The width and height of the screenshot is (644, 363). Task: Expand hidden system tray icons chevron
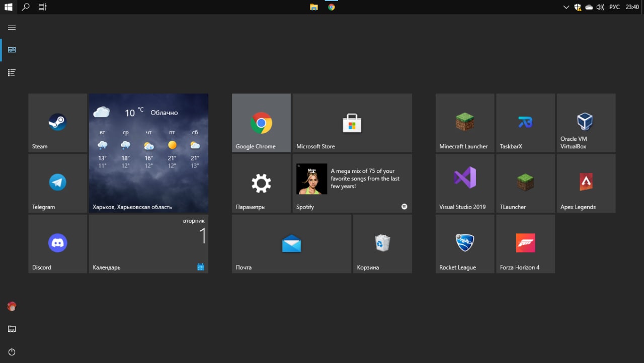point(566,7)
